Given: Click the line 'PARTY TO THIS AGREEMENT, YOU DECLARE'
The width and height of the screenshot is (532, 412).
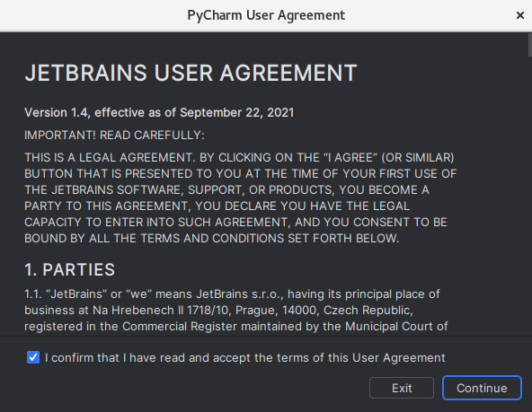Looking at the screenshot, I should tap(217, 206).
